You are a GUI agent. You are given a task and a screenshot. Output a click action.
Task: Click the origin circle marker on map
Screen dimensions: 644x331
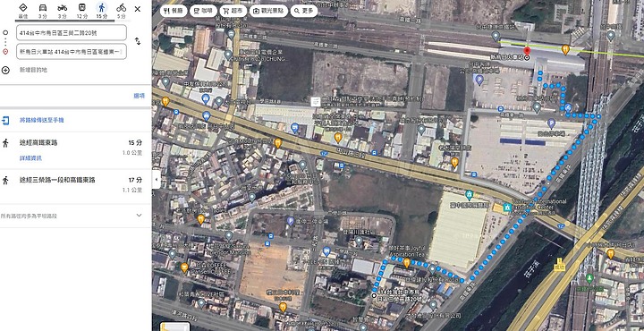click(x=374, y=295)
